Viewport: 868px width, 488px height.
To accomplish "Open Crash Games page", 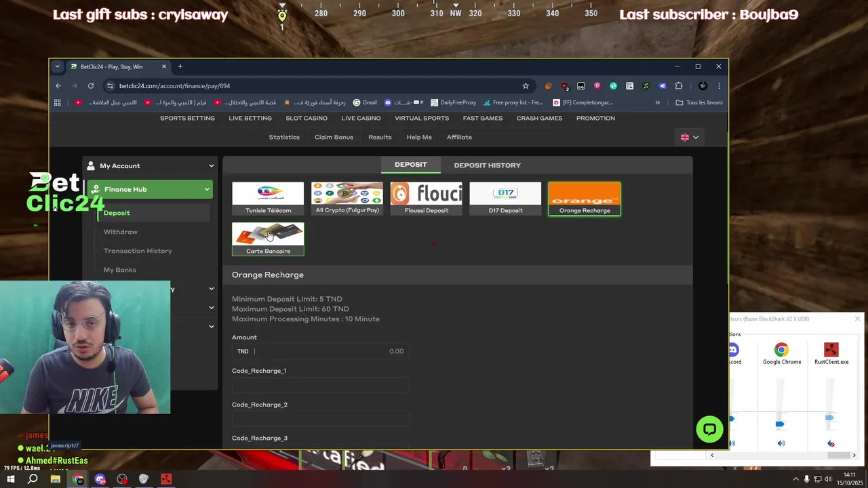I will [539, 118].
